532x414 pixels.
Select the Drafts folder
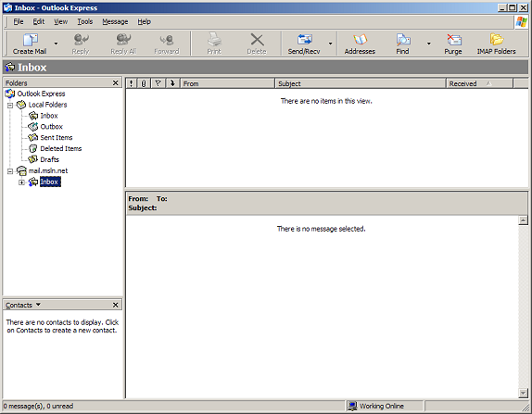pyautogui.click(x=49, y=159)
